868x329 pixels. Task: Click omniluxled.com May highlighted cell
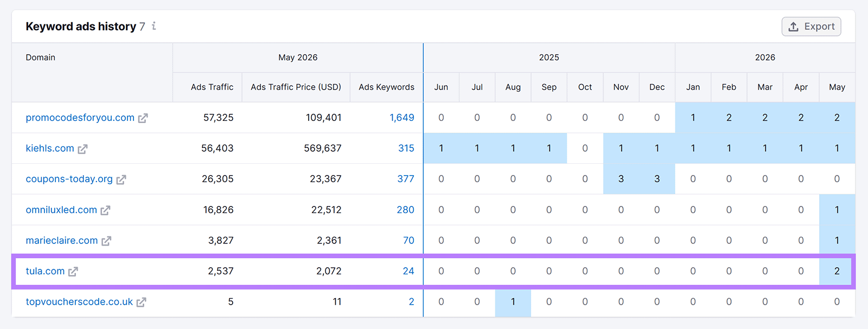point(837,210)
